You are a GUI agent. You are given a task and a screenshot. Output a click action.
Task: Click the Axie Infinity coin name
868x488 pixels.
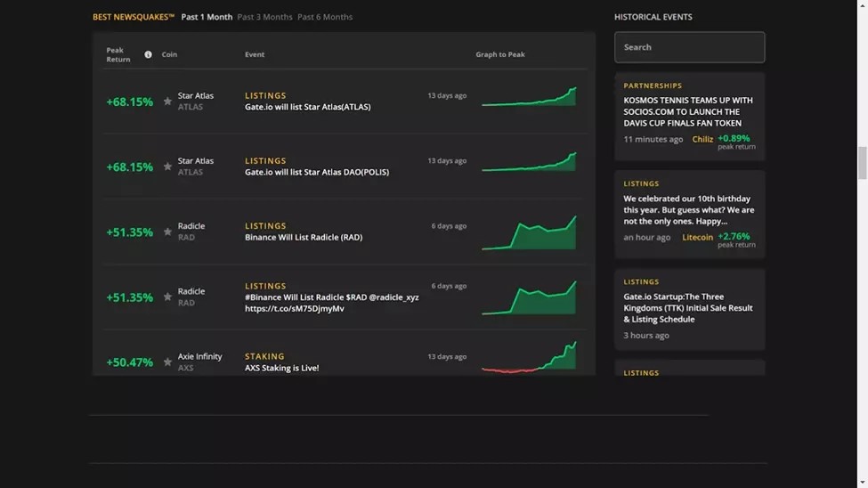[199, 356]
